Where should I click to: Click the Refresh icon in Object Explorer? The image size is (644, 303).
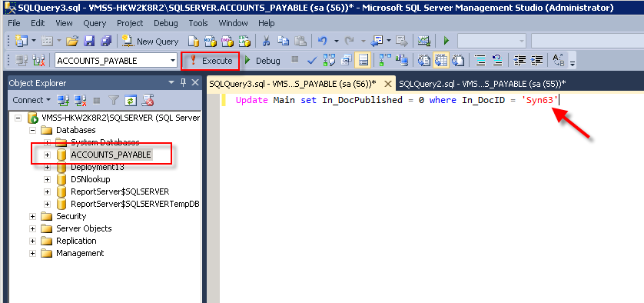pos(130,100)
